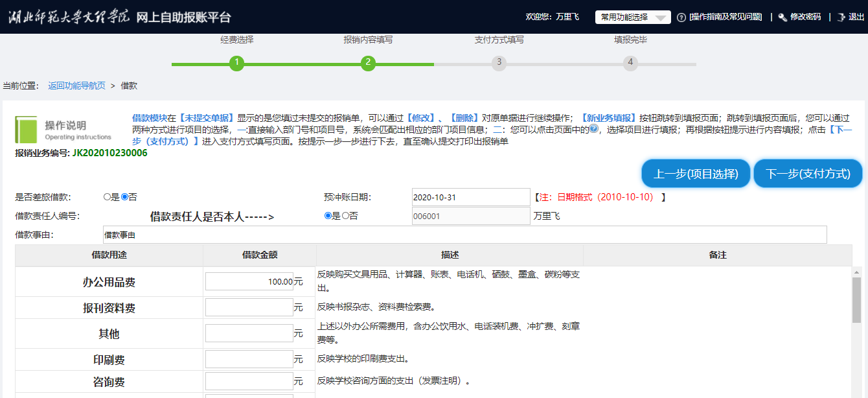Screen dimensions: 868x398
Task: Click the 报刊资料费 amount input box
Action: click(x=249, y=307)
